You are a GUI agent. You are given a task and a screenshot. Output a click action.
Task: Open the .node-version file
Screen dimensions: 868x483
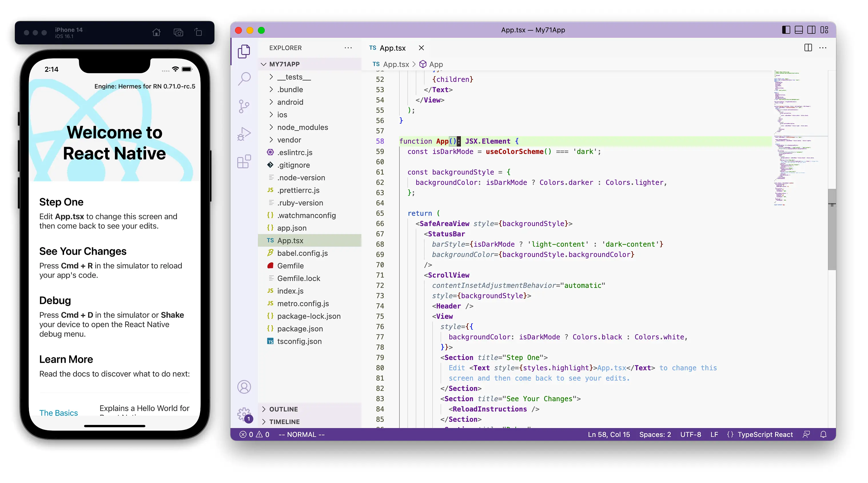(309, 177)
